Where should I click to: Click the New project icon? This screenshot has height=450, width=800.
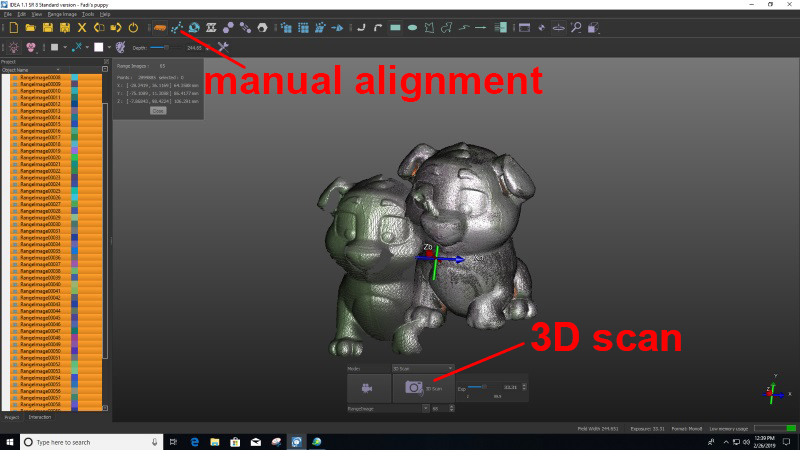(x=14, y=28)
